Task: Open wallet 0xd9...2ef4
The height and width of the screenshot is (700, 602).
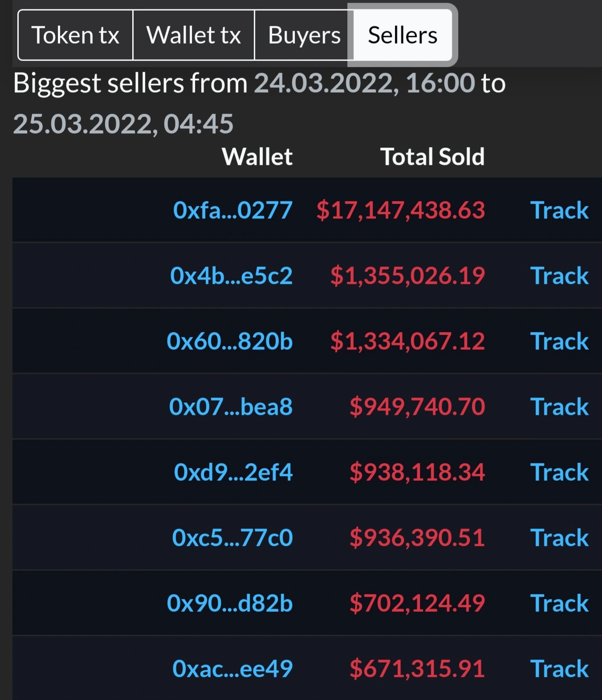Action: pos(233,472)
